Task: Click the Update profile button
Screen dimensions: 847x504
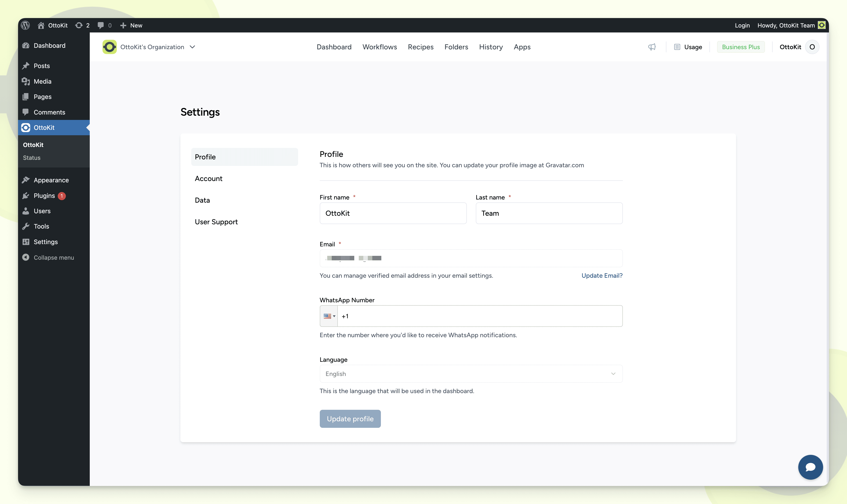Action: coord(350,419)
